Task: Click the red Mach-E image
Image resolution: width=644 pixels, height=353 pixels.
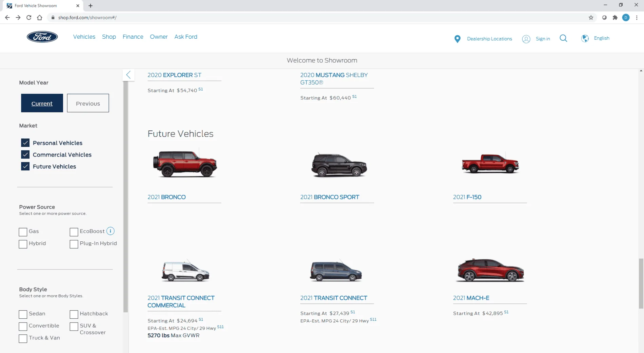Action: pyautogui.click(x=490, y=271)
